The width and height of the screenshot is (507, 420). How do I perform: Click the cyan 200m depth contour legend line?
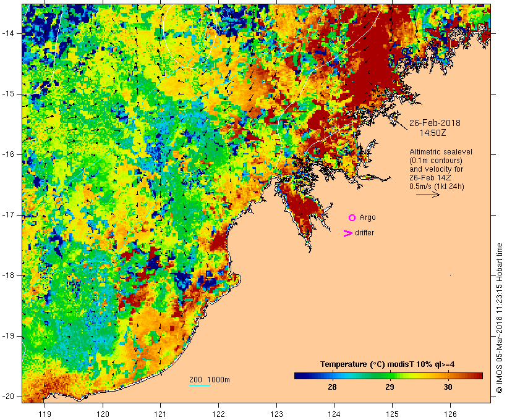[200, 385]
